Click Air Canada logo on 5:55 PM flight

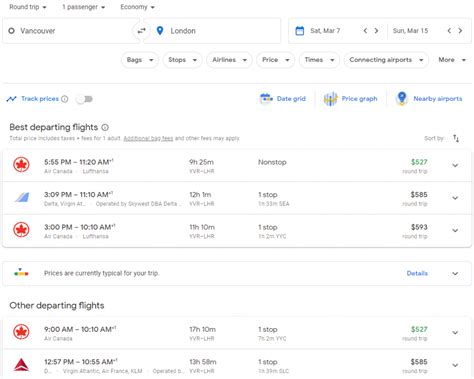(x=21, y=165)
